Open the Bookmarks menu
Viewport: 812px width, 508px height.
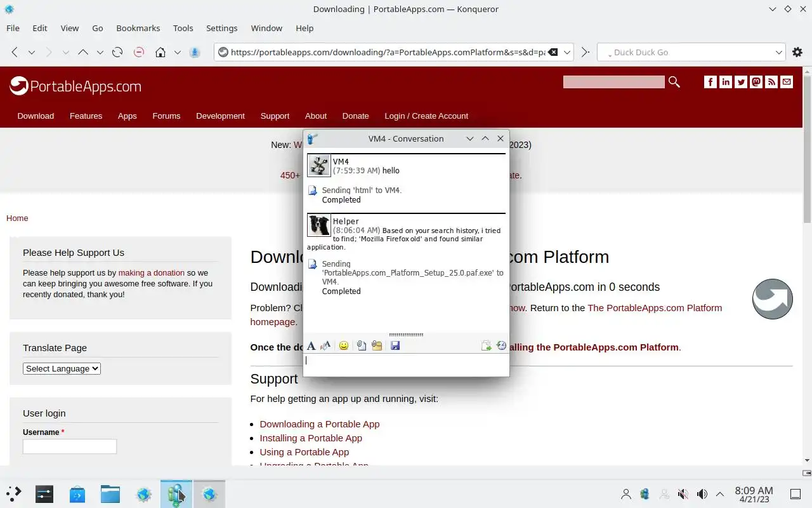[x=138, y=29]
